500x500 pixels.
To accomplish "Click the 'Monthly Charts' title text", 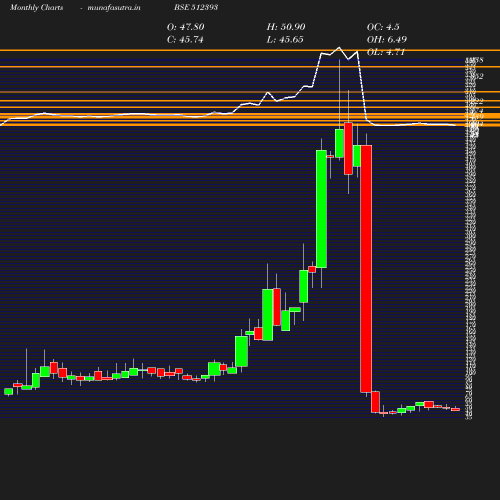I will pos(36,8).
